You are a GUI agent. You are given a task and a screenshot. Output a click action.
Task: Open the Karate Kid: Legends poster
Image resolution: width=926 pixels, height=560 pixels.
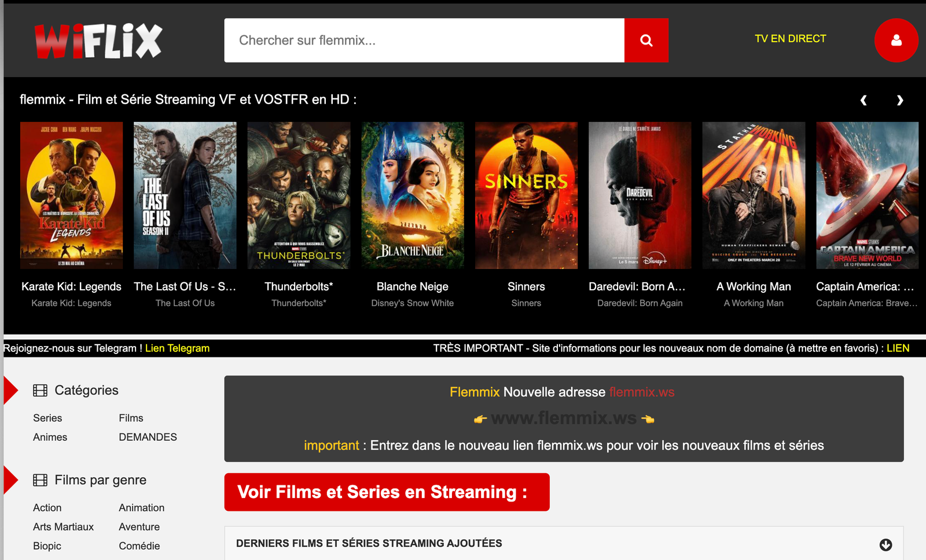click(x=71, y=195)
